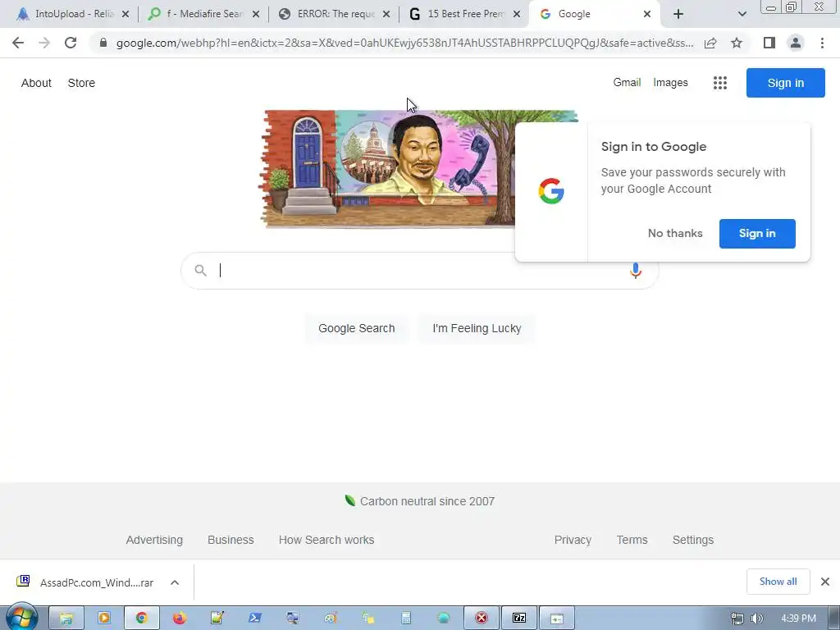This screenshot has width=840, height=630.
Task: Open the Business footer link
Action: (x=231, y=540)
